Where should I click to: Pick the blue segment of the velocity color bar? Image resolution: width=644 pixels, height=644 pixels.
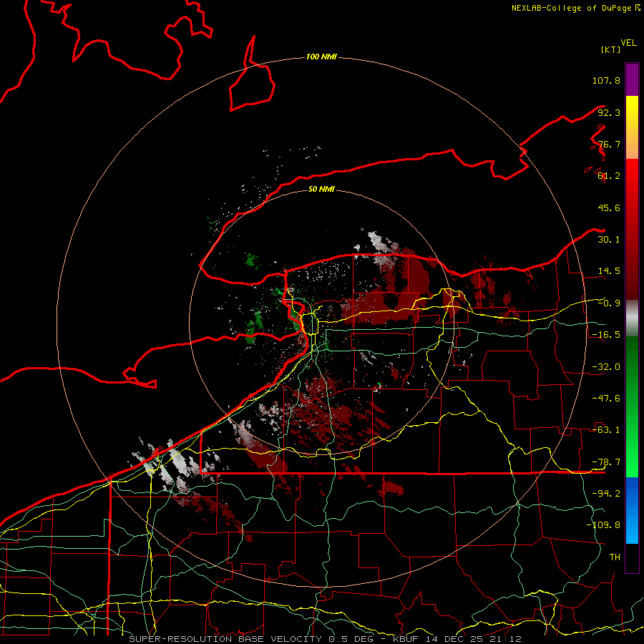pyautogui.click(x=632, y=510)
